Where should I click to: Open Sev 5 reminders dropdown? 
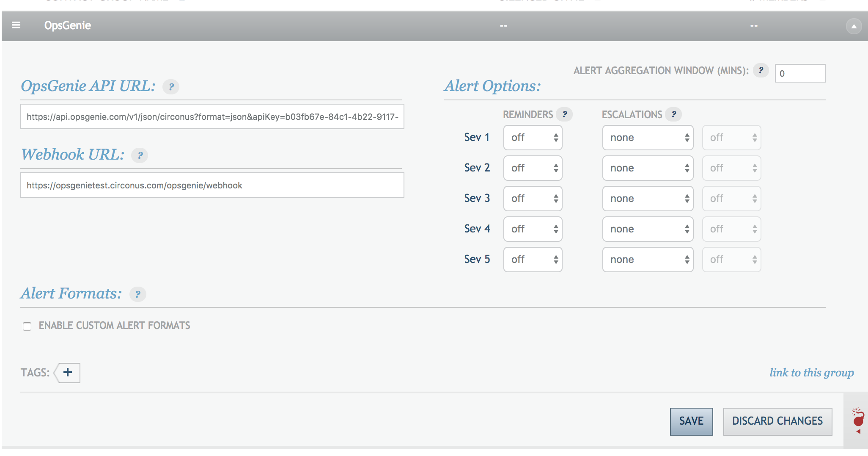point(533,260)
